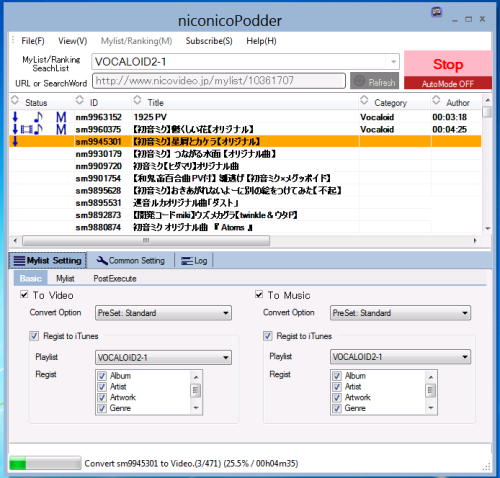Select the Mylist Setting tab
This screenshot has width=500, height=478.
click(x=47, y=260)
